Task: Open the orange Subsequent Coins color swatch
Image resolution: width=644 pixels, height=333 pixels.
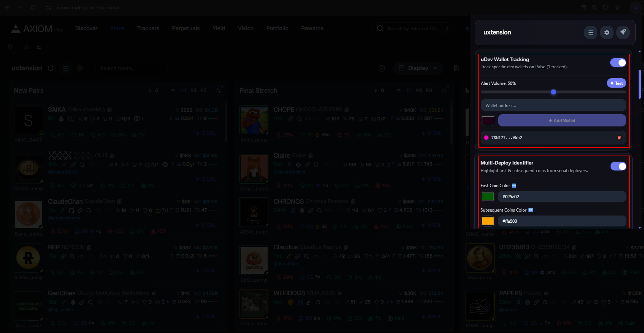Action: 487,221
